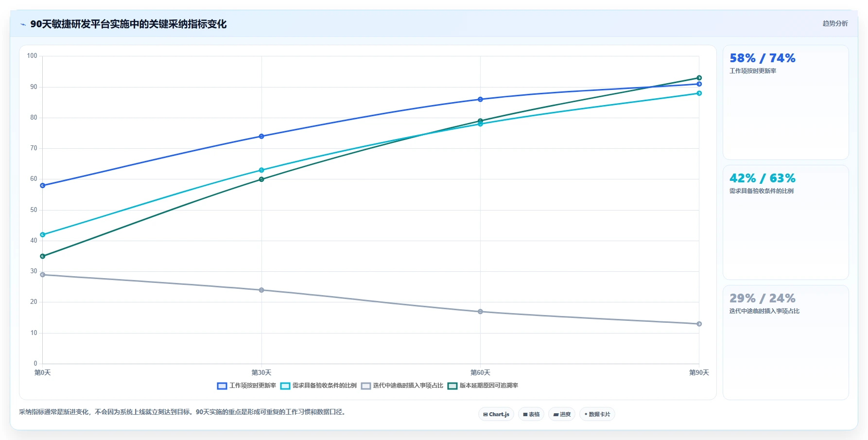Click the cyan 需求具备验收条件 point at 第30天 (63)
Screen dimensions: 868x440
261,170
